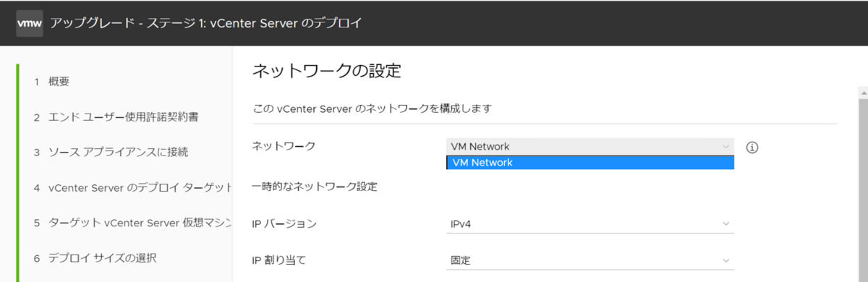This screenshot has width=868, height=282.
Task: Click the title アップグレード - ステージ 1 text
Action: pyautogui.click(x=205, y=22)
